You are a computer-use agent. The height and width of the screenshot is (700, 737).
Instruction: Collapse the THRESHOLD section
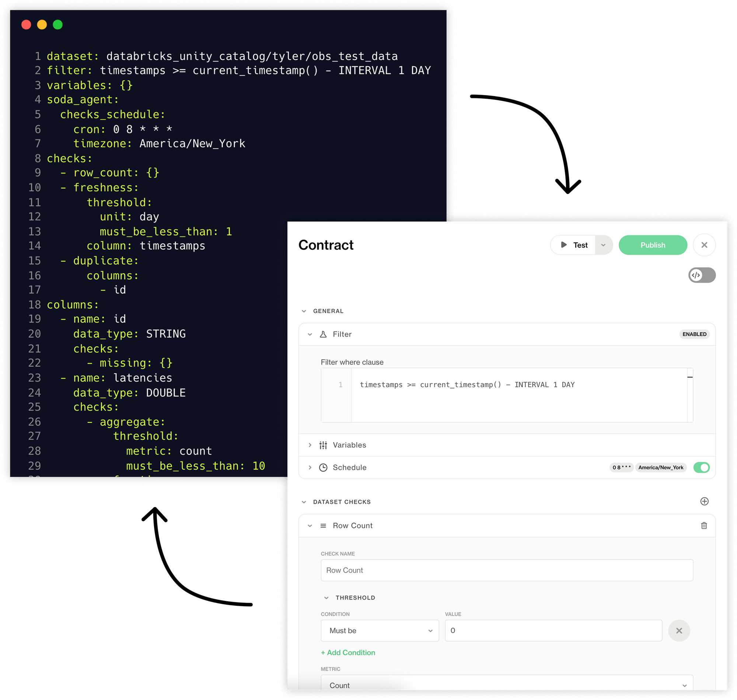pyautogui.click(x=326, y=597)
